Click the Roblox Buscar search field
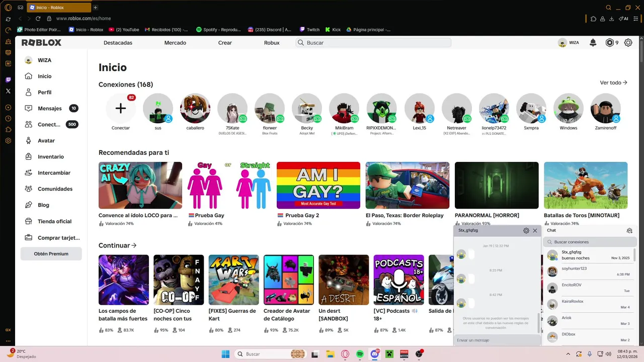 click(373, 43)
